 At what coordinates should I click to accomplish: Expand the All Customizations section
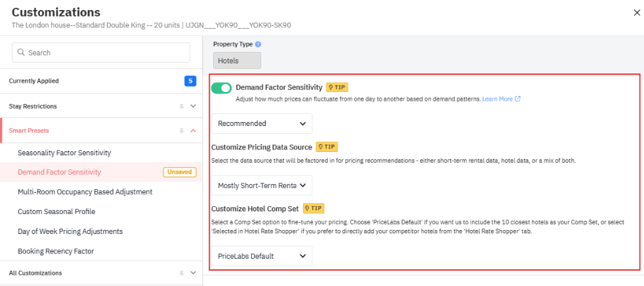tap(193, 273)
